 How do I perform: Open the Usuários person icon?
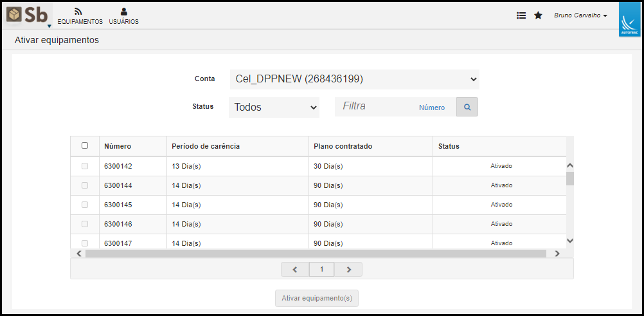[x=123, y=12]
